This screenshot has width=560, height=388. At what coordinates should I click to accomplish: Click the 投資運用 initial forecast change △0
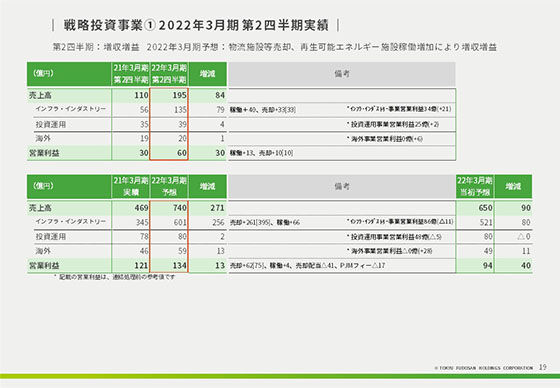pos(524,237)
